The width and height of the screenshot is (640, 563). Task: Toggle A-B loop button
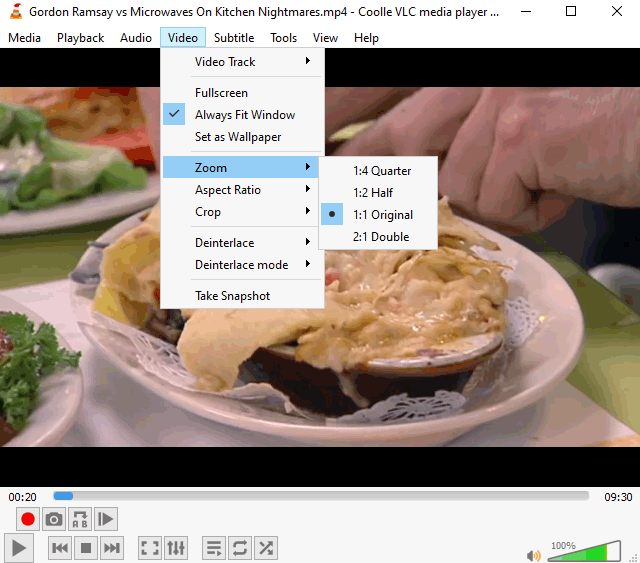(80, 519)
